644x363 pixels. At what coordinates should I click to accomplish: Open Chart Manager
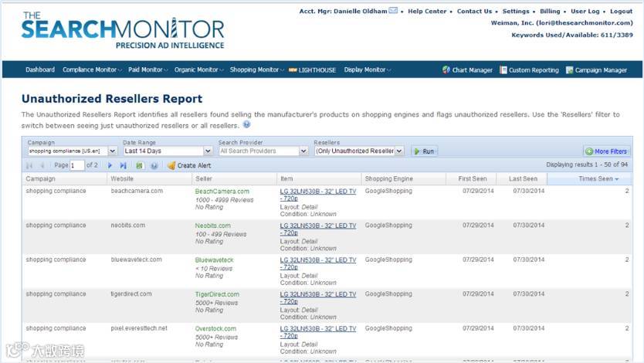pos(467,70)
